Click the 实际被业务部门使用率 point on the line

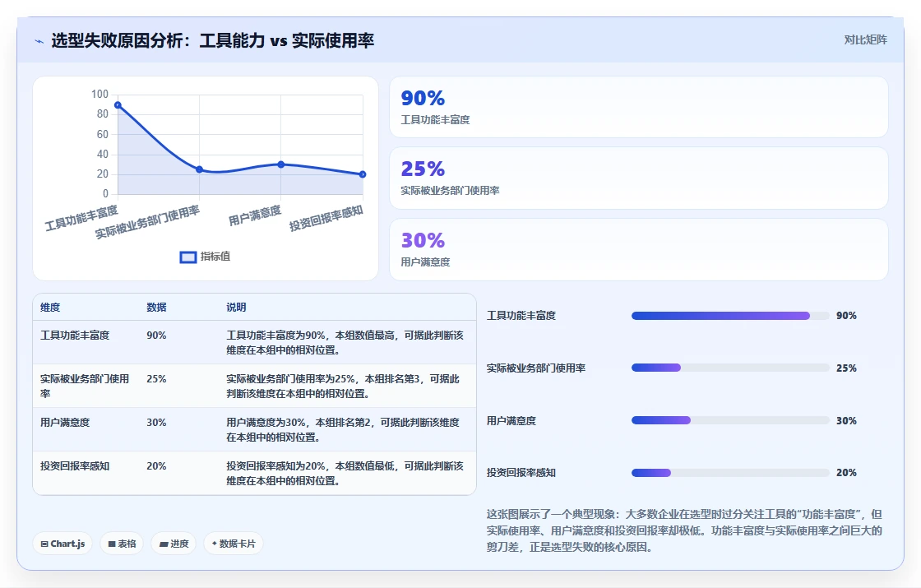[x=200, y=169]
